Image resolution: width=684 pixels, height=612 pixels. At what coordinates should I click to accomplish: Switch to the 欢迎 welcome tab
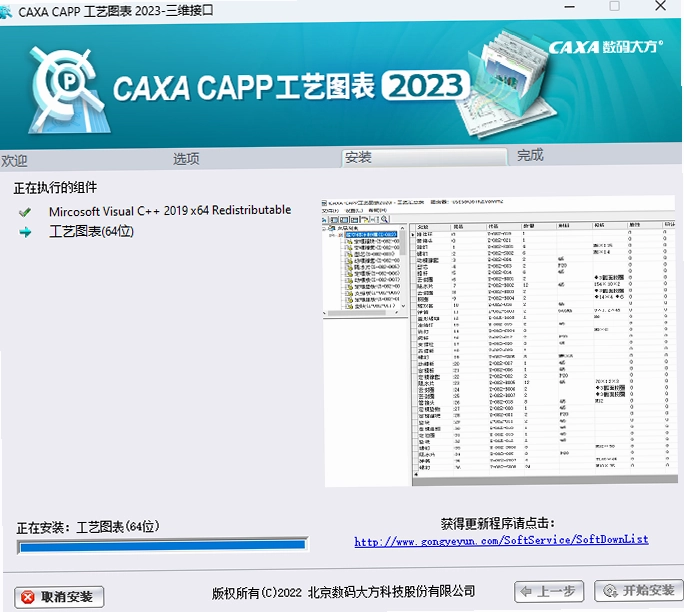[x=14, y=161]
